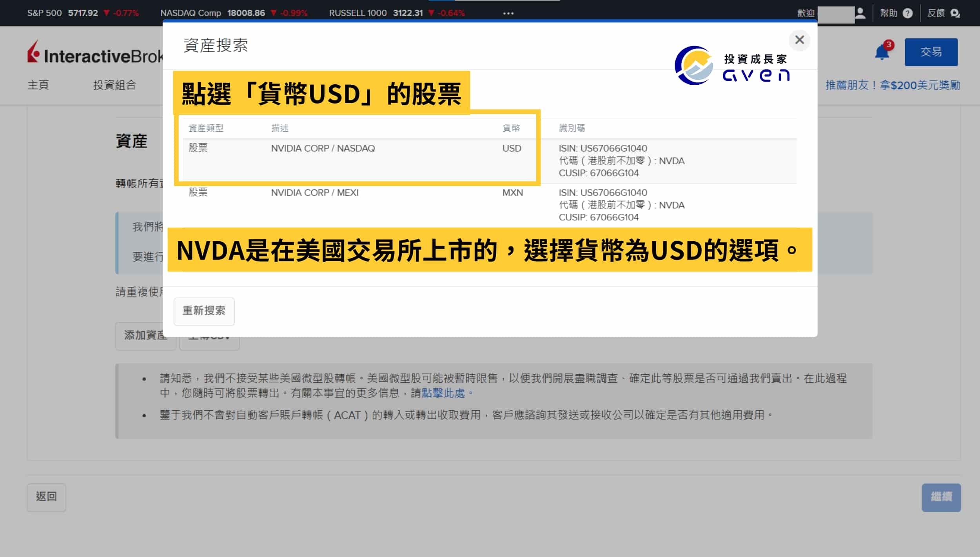Select the NVIDIA CORP / MEXI row
The width and height of the screenshot is (980, 557).
[x=490, y=205]
